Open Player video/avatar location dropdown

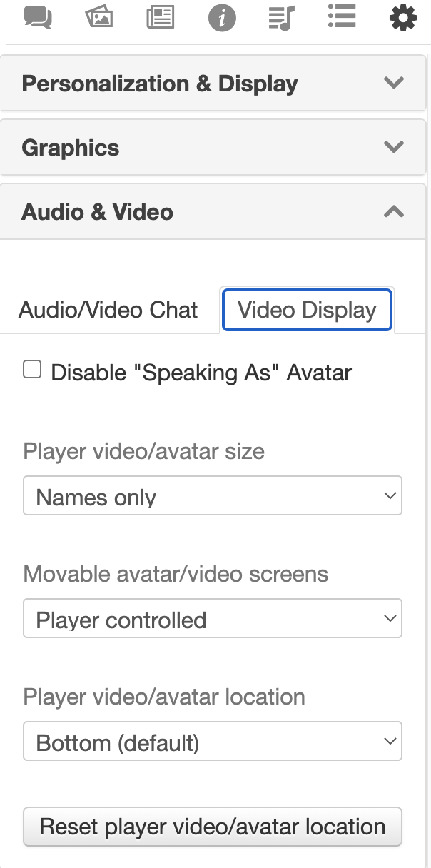[x=213, y=742]
